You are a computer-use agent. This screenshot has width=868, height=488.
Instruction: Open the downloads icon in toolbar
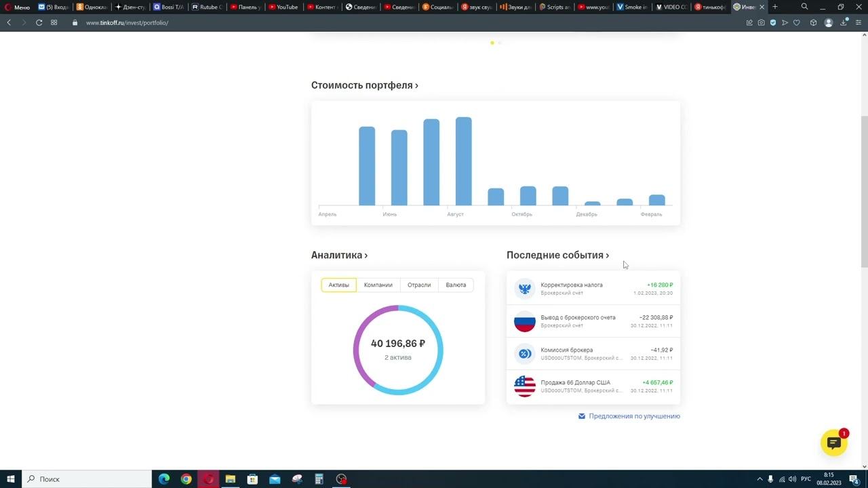pos(844,22)
